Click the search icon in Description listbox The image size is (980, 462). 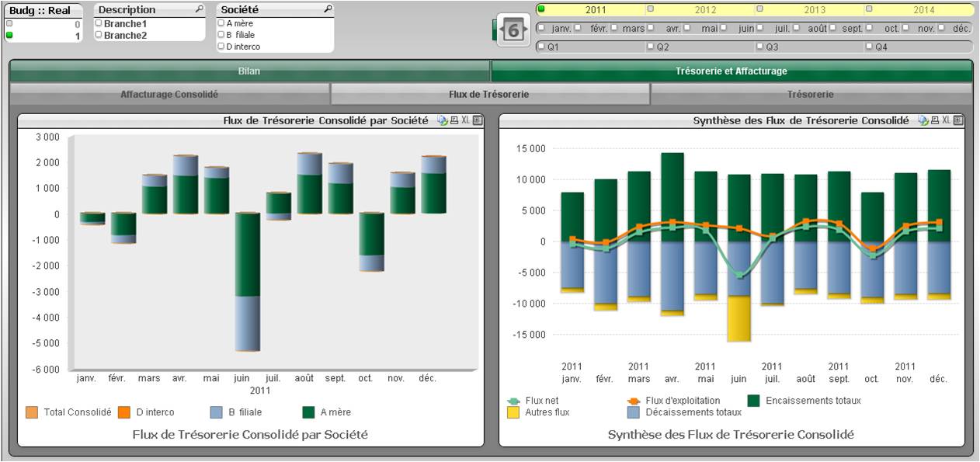pos(200,10)
